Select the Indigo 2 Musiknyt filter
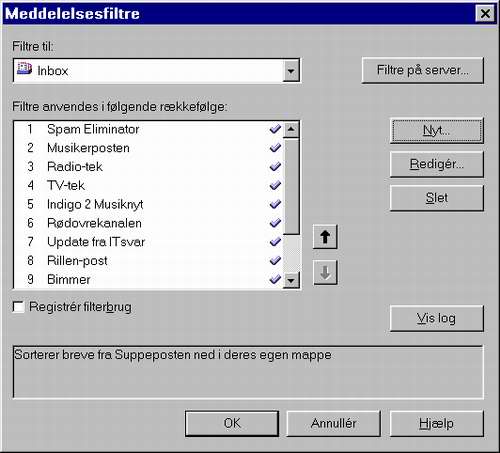This screenshot has height=453, width=500. (x=148, y=204)
